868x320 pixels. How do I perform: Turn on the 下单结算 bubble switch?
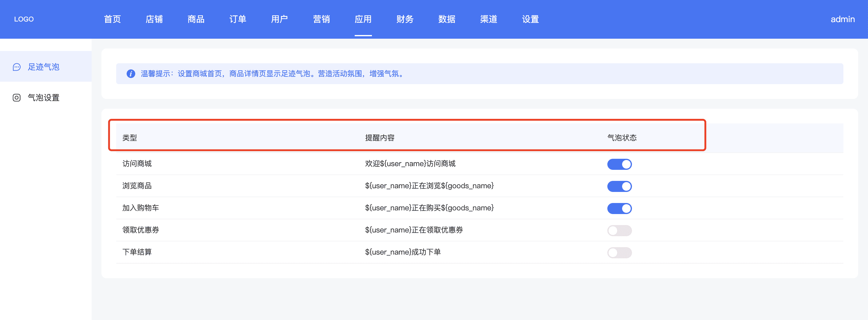[619, 253]
